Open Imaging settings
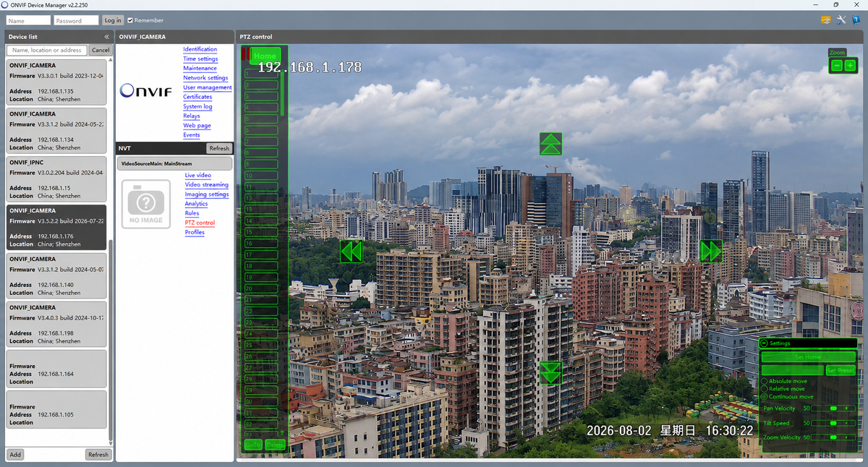Viewport: 868px width, 467px height. coord(207,194)
